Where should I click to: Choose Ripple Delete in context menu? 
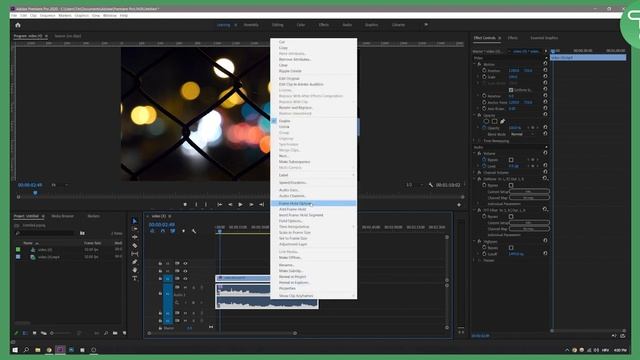pyautogui.click(x=313, y=71)
